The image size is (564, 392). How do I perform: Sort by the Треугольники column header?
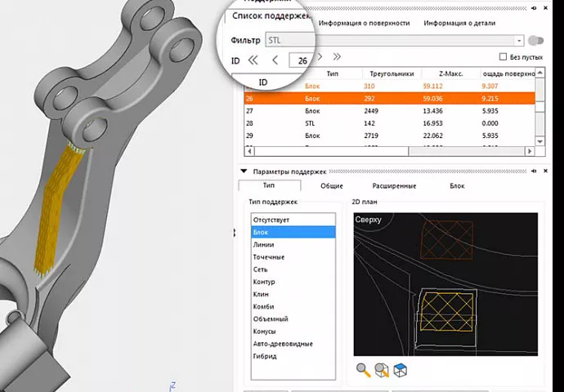[x=392, y=73]
